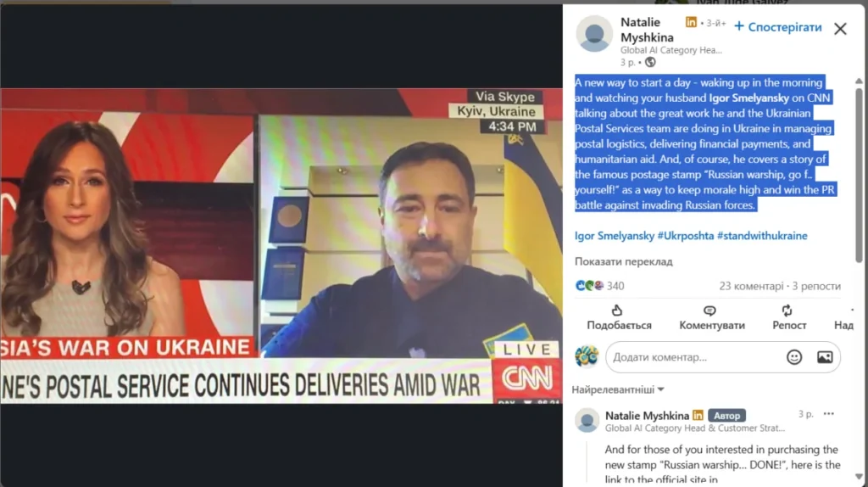868x487 pixels.
Task: Open the Коментувати comment action
Action: pyautogui.click(x=712, y=317)
